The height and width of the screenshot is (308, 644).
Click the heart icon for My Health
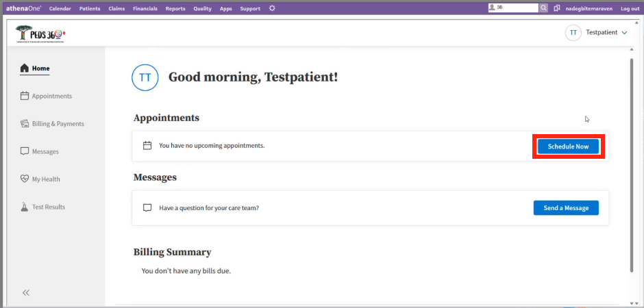[x=25, y=179]
